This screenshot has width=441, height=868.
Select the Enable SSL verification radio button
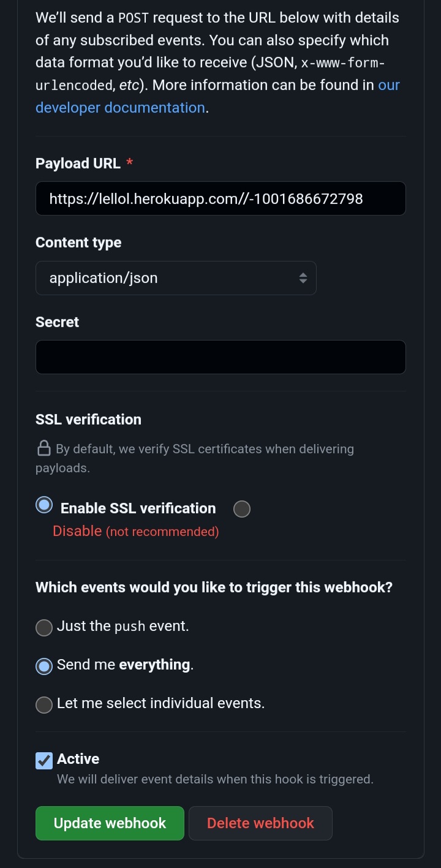click(44, 505)
